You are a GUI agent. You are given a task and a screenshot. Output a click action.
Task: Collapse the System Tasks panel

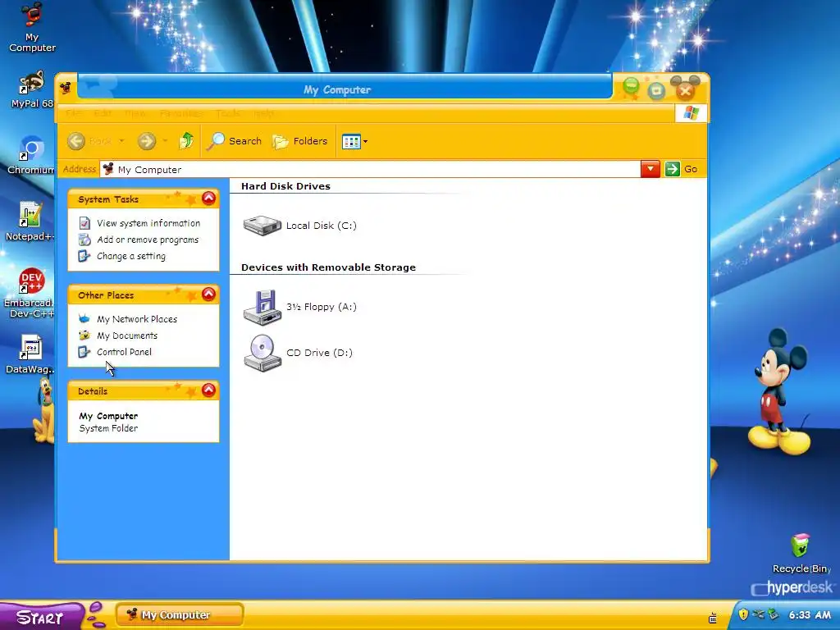click(x=208, y=199)
